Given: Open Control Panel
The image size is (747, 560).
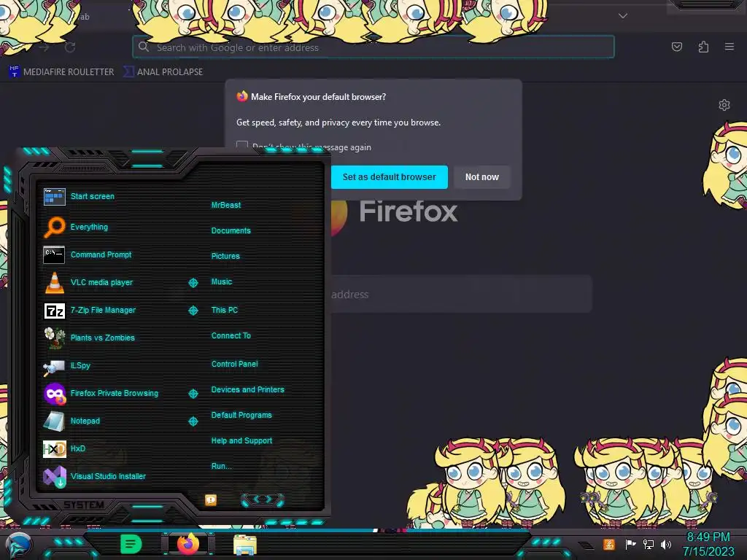Looking at the screenshot, I should [234, 364].
